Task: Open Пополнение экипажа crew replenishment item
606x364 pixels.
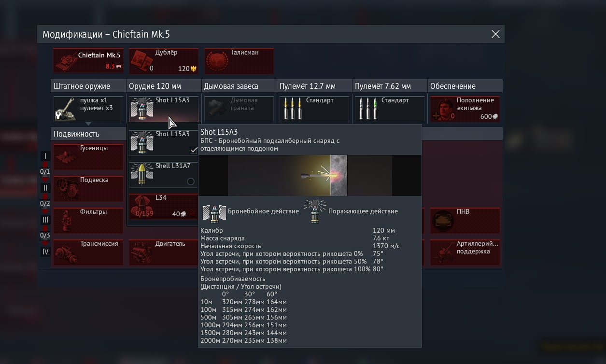Action: pyautogui.click(x=465, y=109)
